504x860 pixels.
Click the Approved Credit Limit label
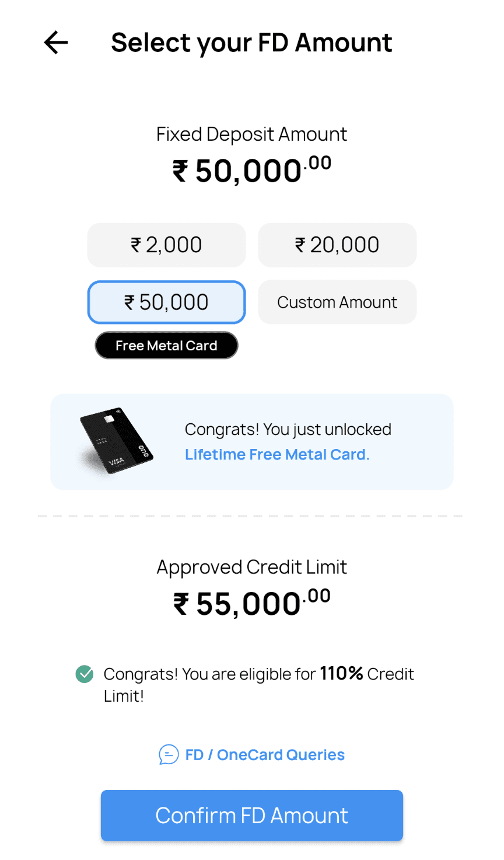click(251, 567)
